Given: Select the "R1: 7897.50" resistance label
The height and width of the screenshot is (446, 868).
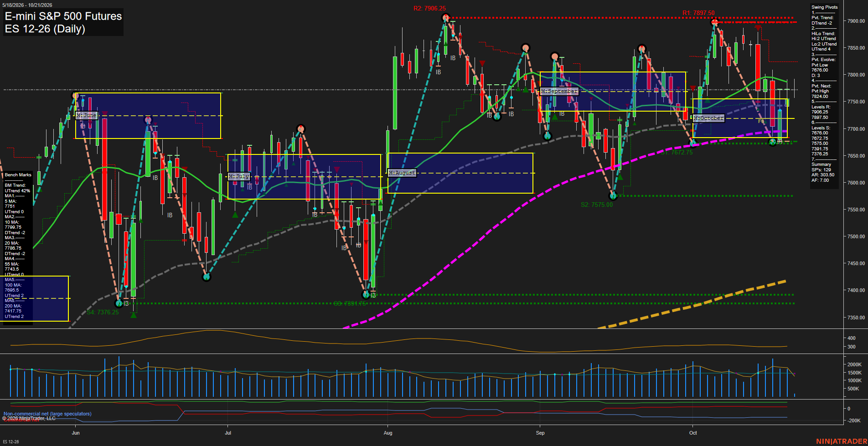Looking at the screenshot, I should 698,13.
